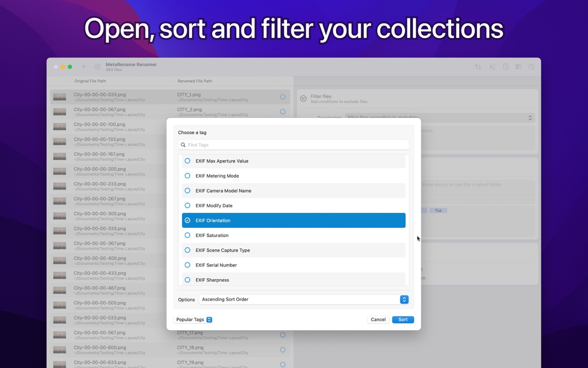Click the Cancel button
Image resolution: width=588 pixels, height=368 pixels.
pyautogui.click(x=378, y=319)
